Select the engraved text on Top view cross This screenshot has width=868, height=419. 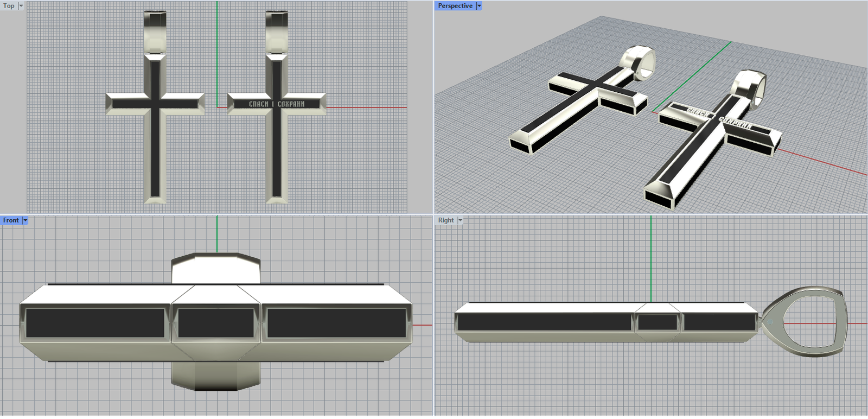tap(277, 104)
